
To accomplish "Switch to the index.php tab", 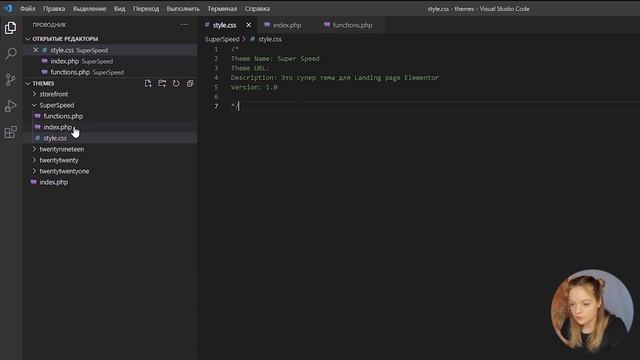I will point(287,25).
